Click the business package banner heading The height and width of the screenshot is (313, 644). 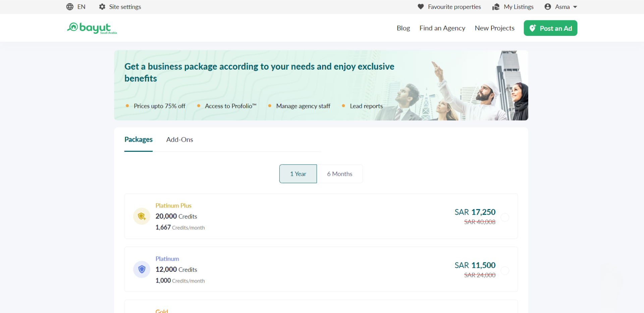point(259,72)
